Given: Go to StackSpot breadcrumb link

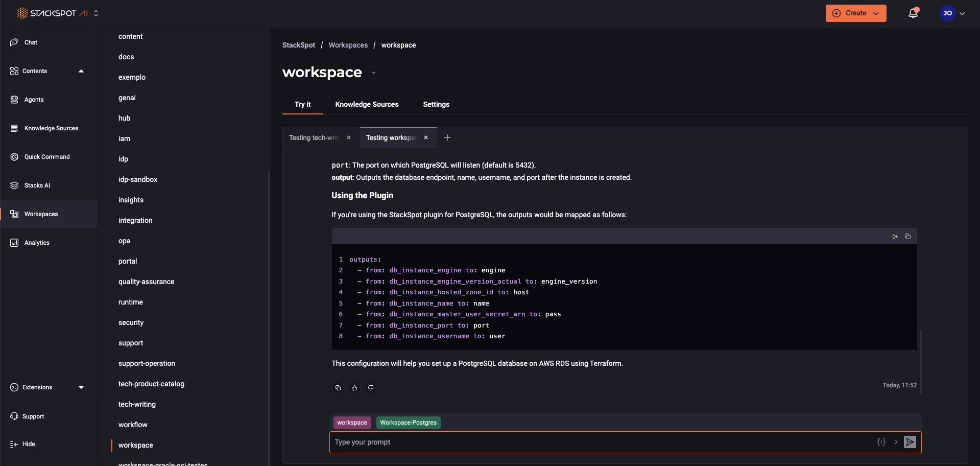Looking at the screenshot, I should click(x=299, y=45).
